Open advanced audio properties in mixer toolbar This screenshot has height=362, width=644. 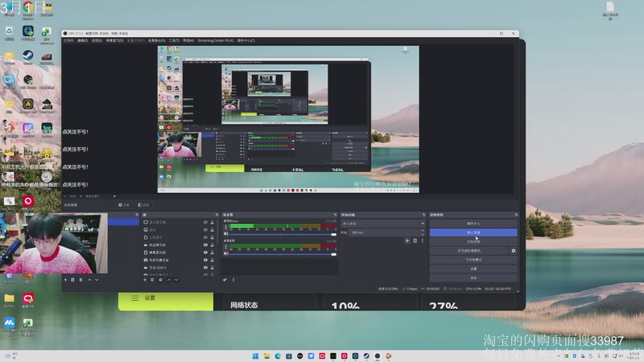coord(225,280)
